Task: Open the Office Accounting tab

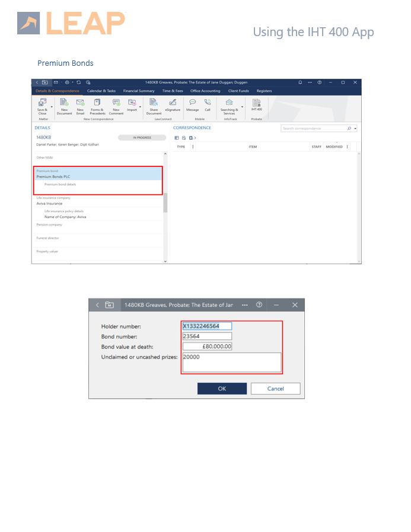Action: [205, 91]
